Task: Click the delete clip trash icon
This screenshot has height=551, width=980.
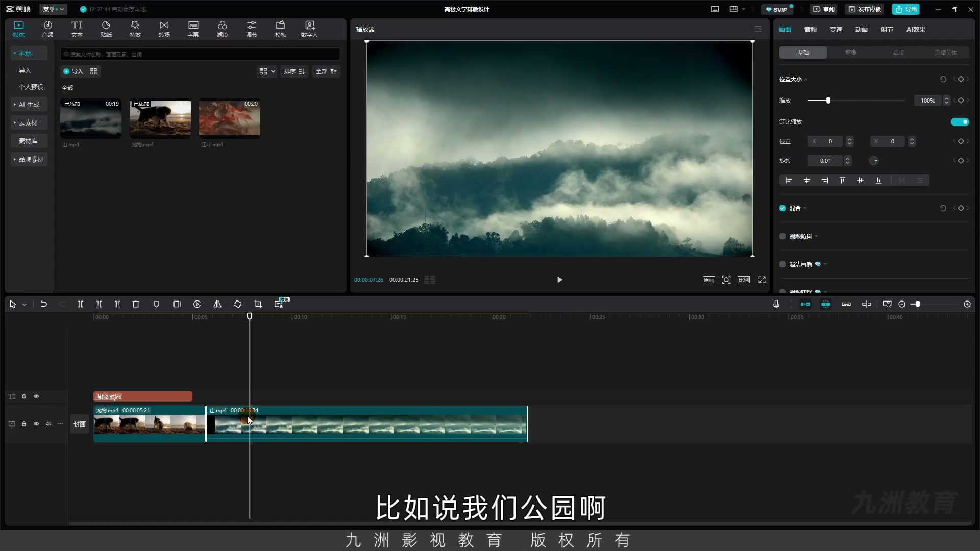Action: [x=136, y=304]
